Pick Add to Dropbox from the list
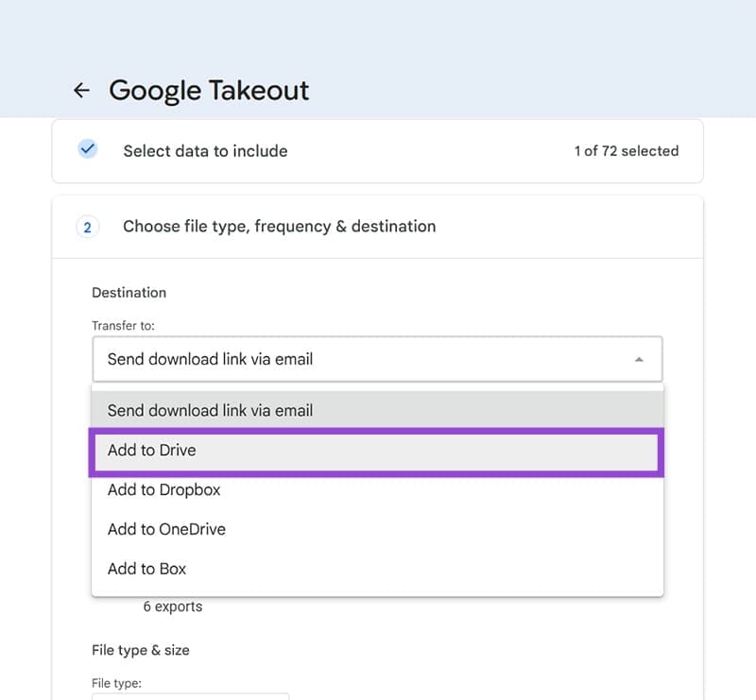 click(x=163, y=490)
